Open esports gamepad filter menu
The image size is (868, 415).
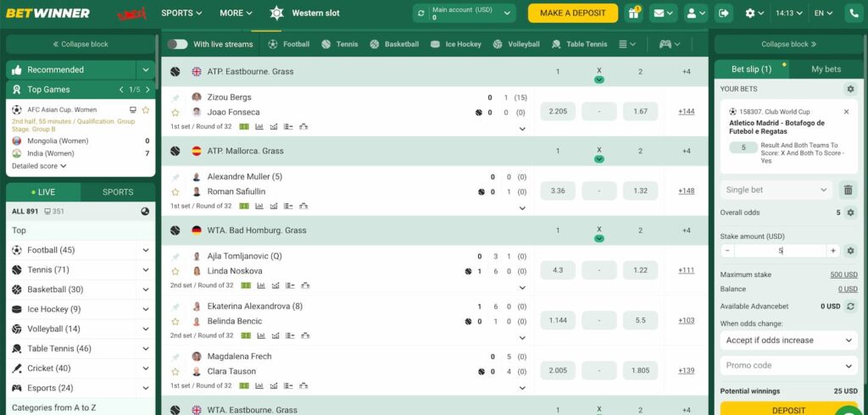tap(670, 44)
